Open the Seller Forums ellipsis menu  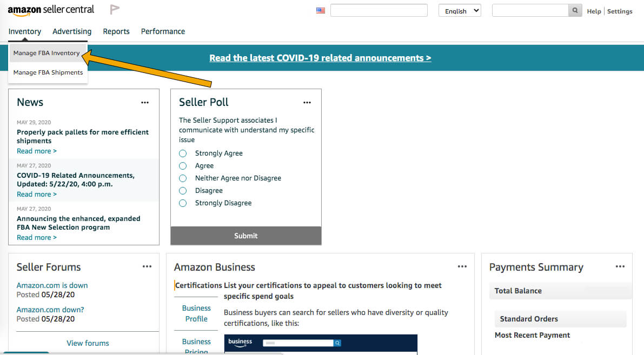tap(147, 266)
